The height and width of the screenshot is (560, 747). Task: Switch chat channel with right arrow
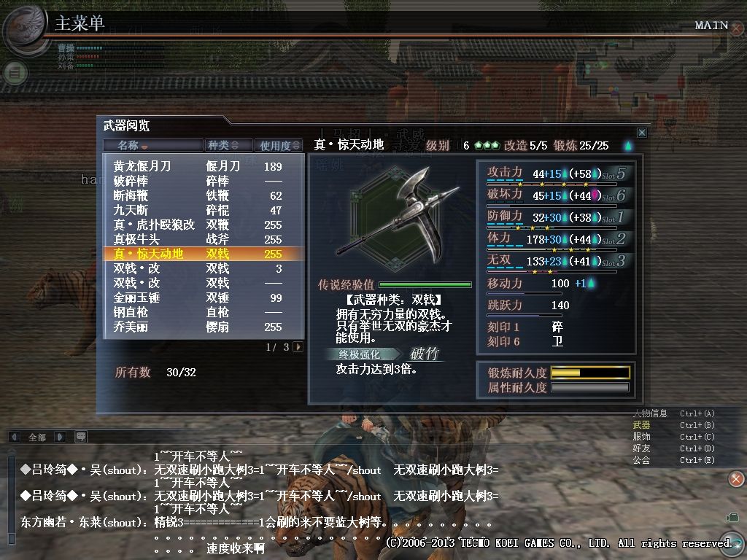60,436
